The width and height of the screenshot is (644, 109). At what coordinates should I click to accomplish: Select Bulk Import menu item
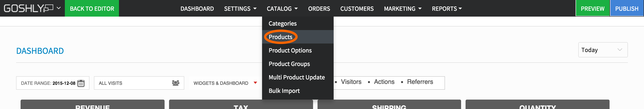tap(284, 91)
